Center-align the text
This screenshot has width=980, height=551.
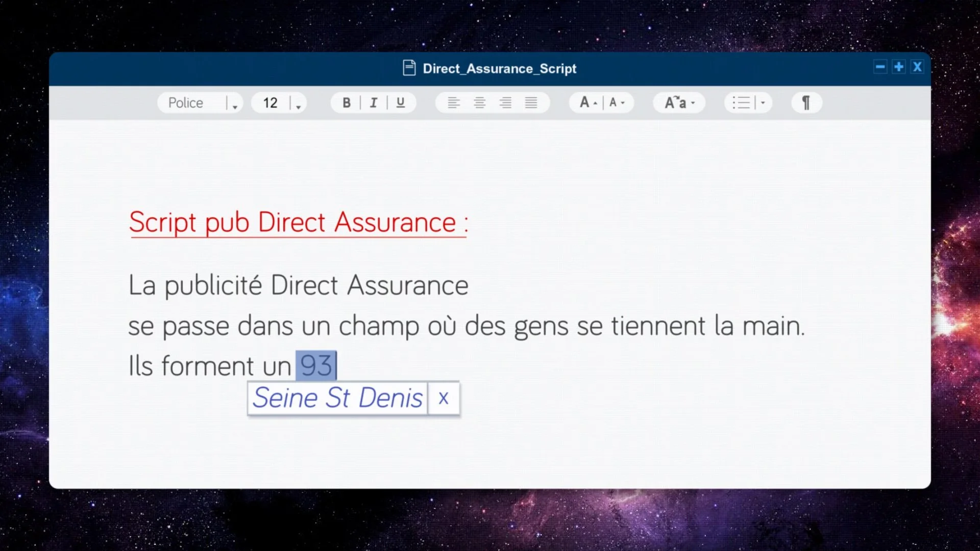point(480,103)
